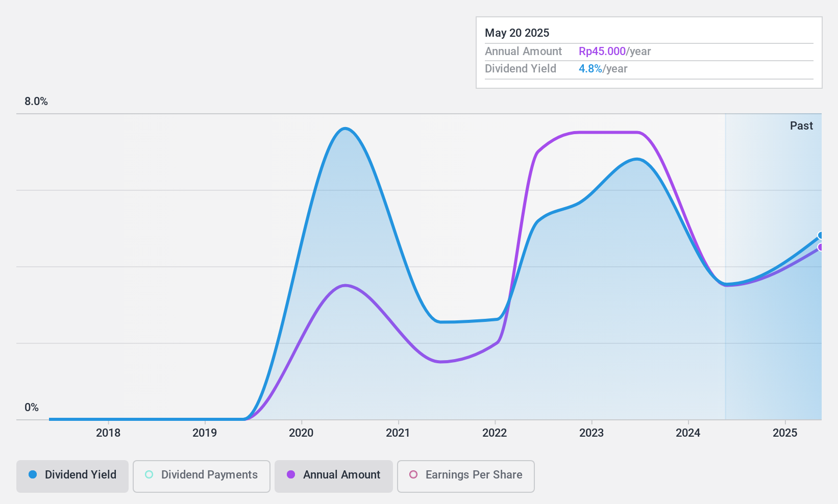Screen dimensions: 838x504
Task: Click the 2018 x-axis label
Action: [108, 433]
